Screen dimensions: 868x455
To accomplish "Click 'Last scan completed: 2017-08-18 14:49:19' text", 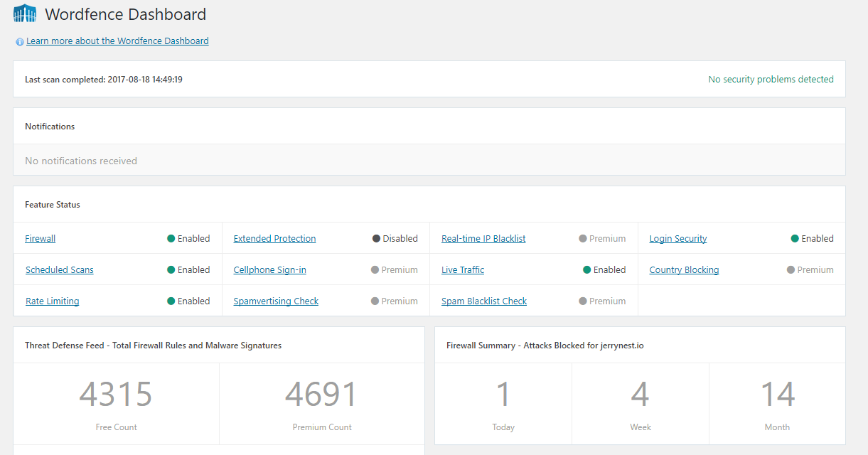I will click(104, 80).
